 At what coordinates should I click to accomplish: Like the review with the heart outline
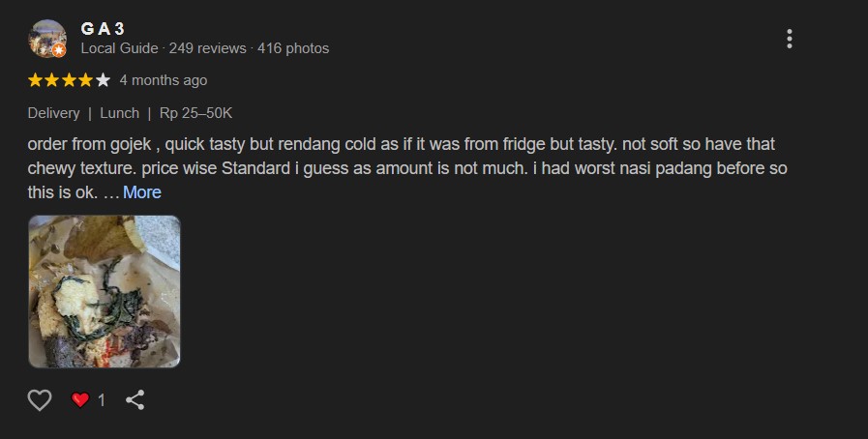(39, 399)
